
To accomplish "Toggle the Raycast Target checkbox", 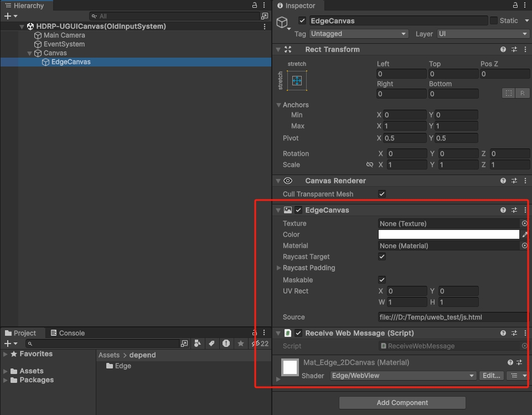I will [382, 257].
